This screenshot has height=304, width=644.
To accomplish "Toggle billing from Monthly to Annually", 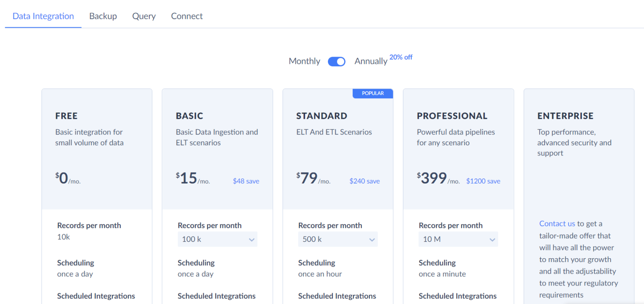I will tap(337, 61).
